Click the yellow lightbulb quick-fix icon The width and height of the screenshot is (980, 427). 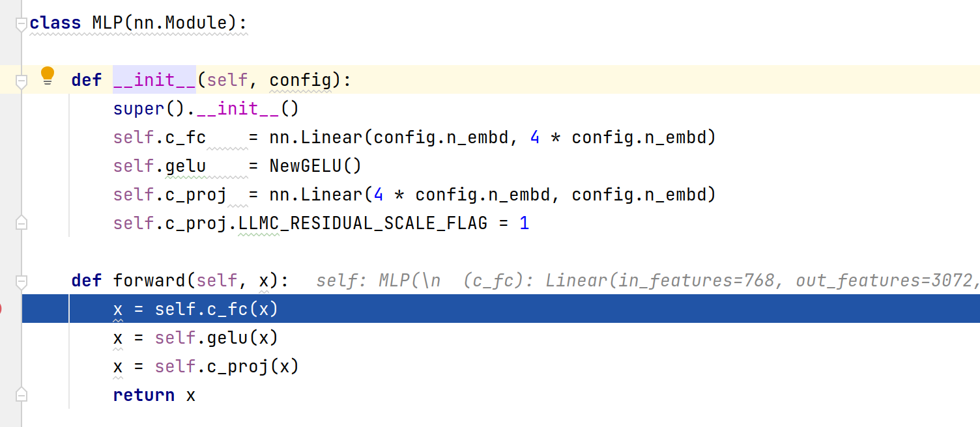click(47, 76)
